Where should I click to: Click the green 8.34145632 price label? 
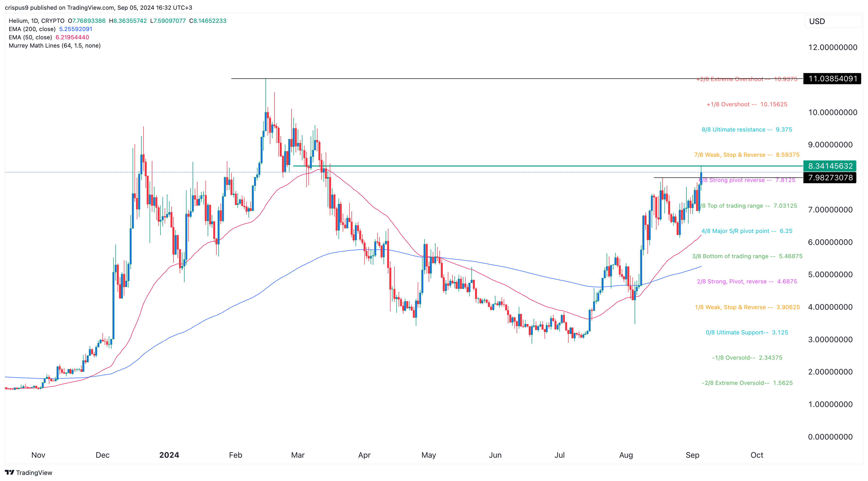830,166
